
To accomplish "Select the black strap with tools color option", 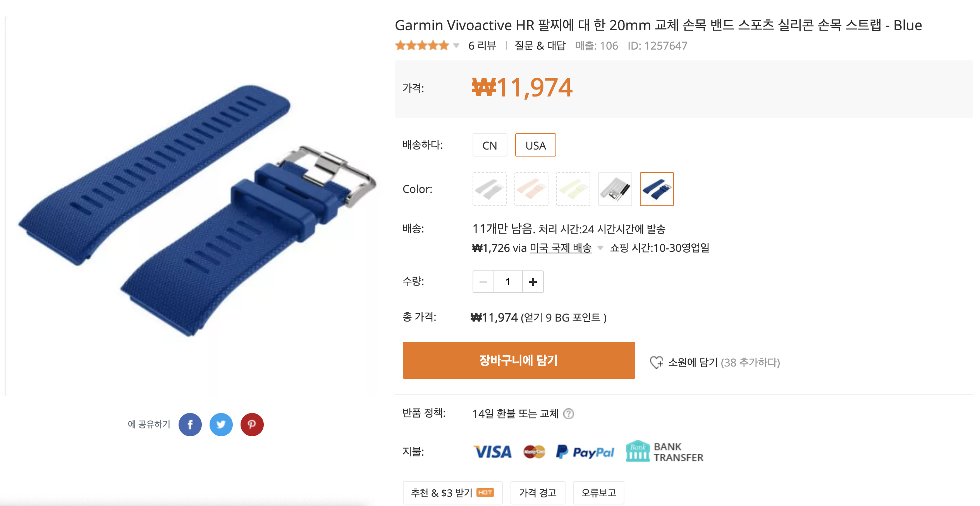I will [615, 189].
